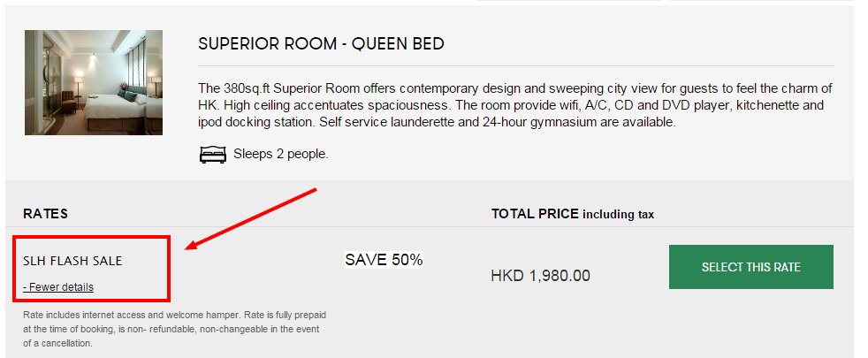The height and width of the screenshot is (358, 868).
Task: Click the divider line under room title
Action: tap(516, 66)
